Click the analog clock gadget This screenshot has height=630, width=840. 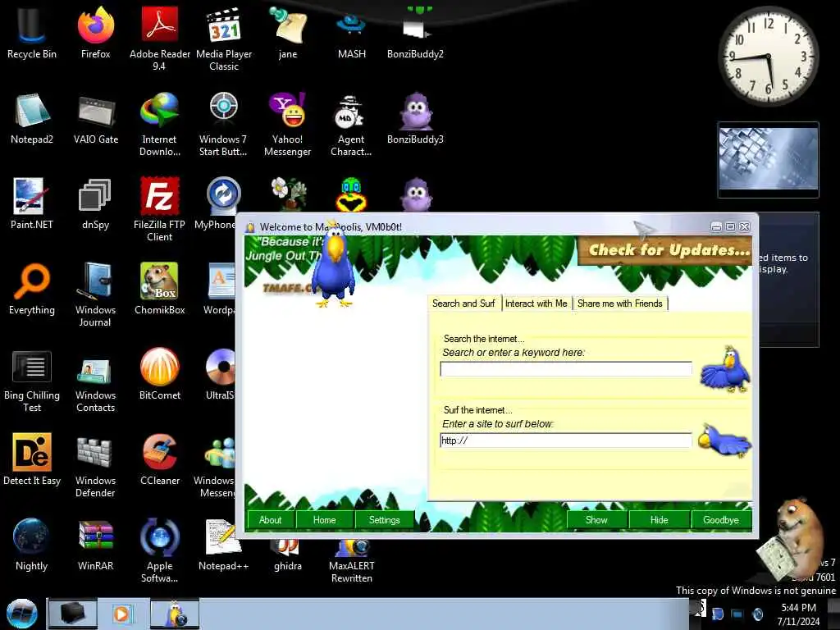click(x=768, y=56)
